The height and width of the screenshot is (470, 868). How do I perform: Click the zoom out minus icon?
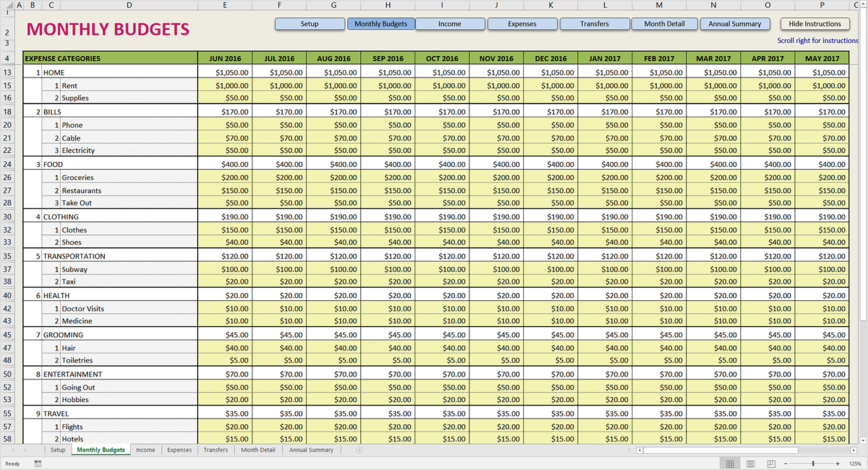(x=786, y=464)
